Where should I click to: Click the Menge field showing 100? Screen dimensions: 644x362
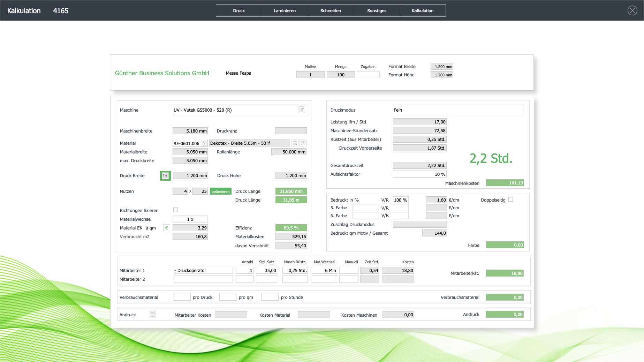pos(340,75)
